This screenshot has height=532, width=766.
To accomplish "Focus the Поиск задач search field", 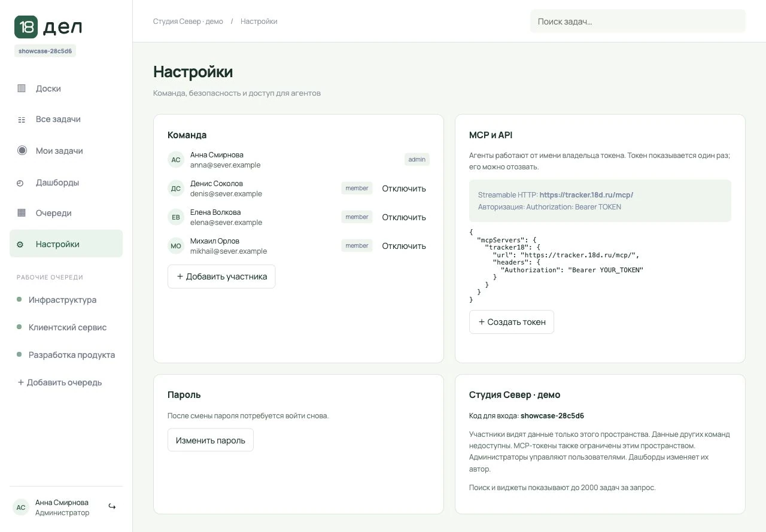I will pos(638,22).
